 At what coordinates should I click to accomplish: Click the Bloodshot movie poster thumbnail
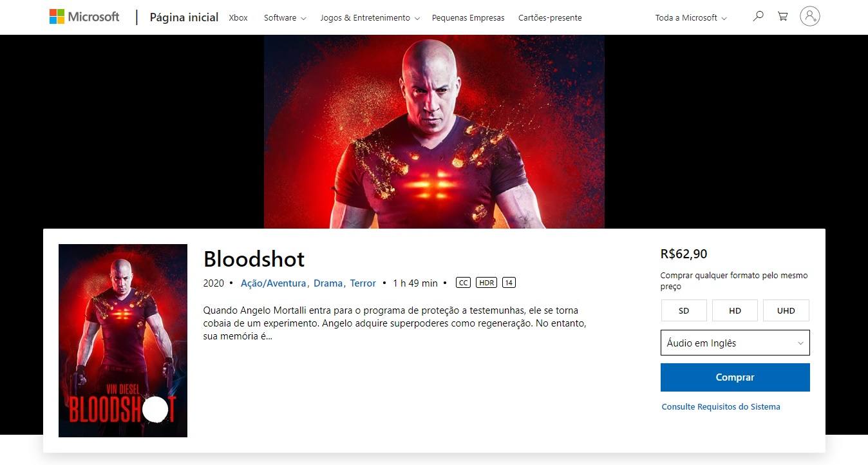(x=123, y=341)
